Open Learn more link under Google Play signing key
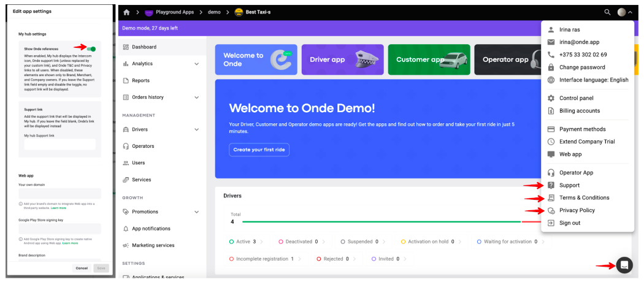The height and width of the screenshot is (282, 644). (71, 243)
